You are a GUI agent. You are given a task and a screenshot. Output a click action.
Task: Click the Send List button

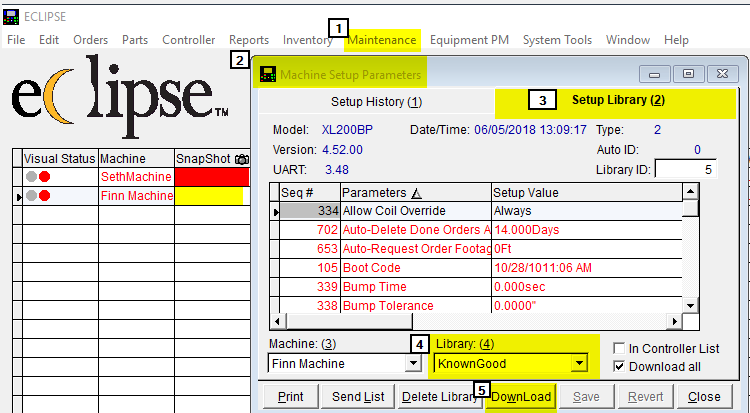tap(358, 397)
